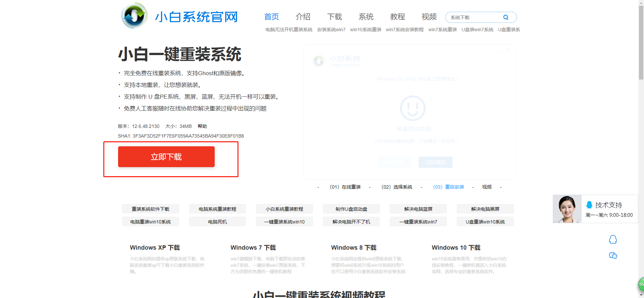Click the 小白系统重装教程 tag button
This screenshot has width=644, height=298.
tap(284, 209)
